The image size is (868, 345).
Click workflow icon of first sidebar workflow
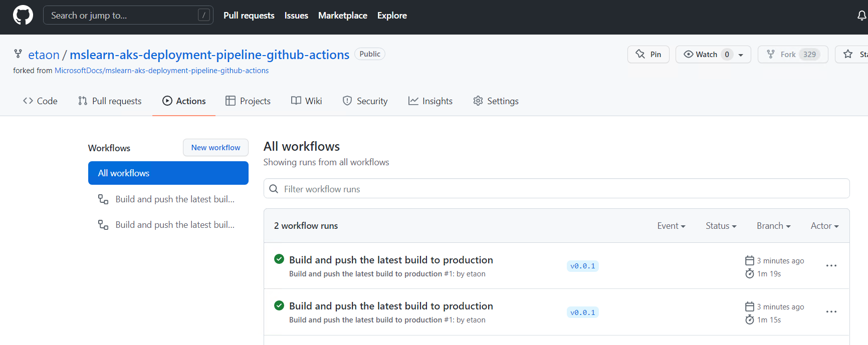coord(103,199)
